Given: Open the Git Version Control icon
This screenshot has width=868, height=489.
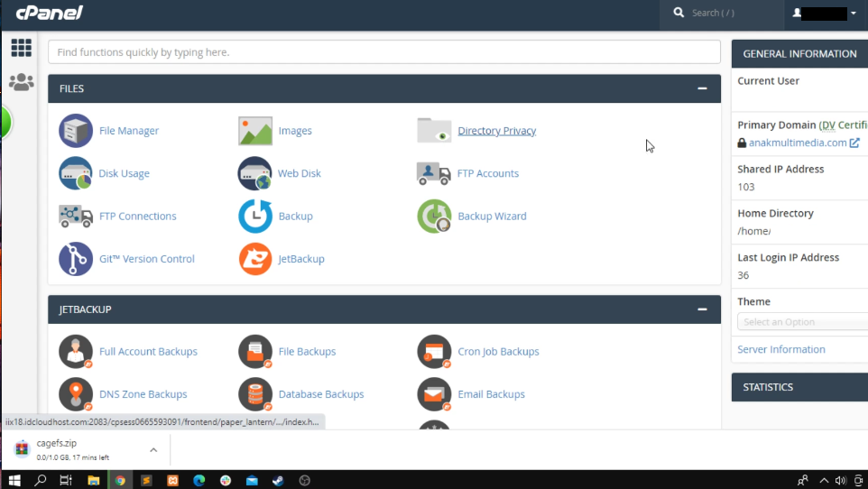Looking at the screenshot, I should [x=76, y=259].
